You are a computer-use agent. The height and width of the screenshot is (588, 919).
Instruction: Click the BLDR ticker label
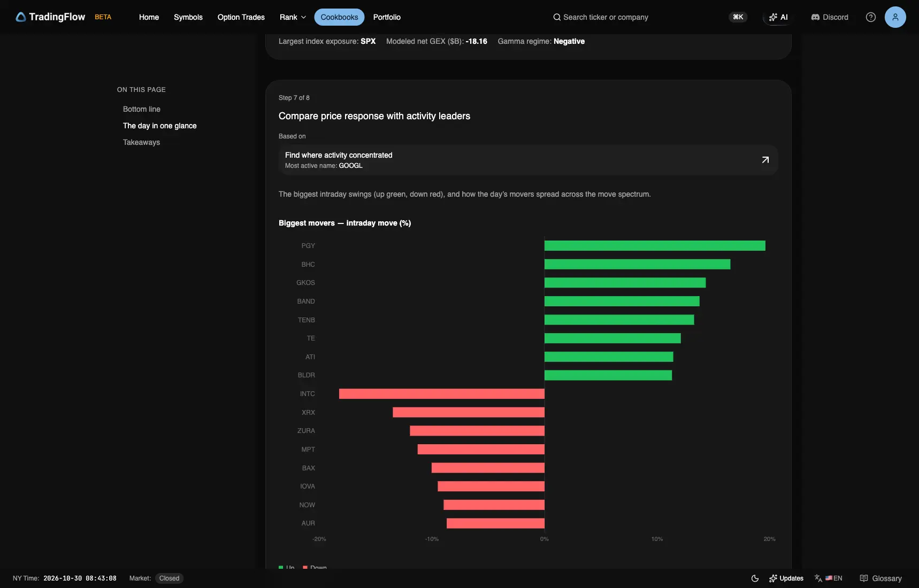[307, 375]
